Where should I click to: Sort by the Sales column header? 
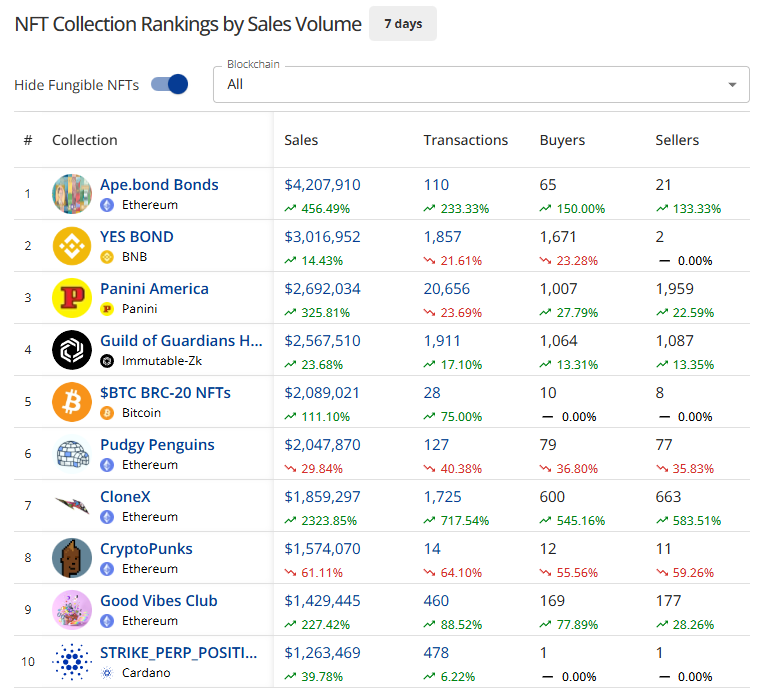pyautogui.click(x=301, y=140)
